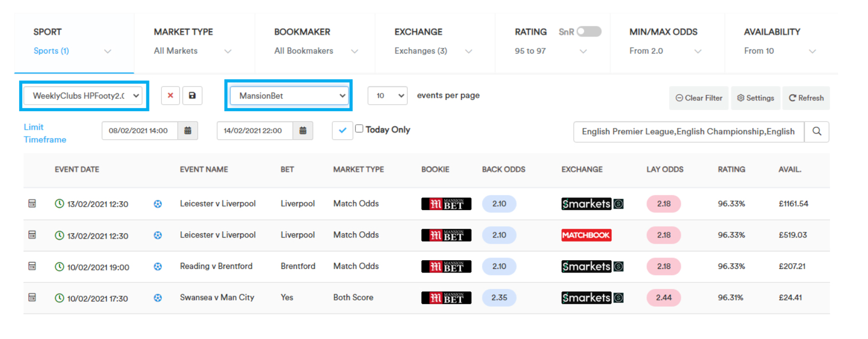Click availability value £24.41
This screenshot has height=339, width=868.
click(790, 298)
